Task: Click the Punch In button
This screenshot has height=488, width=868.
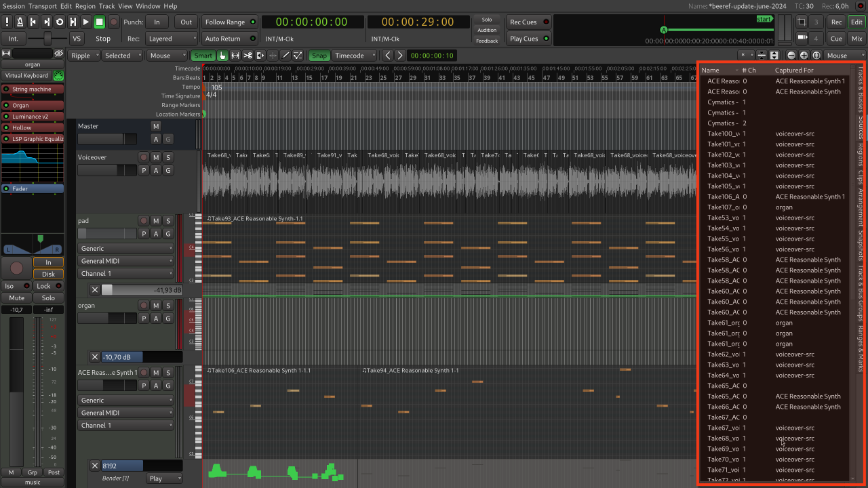Action: 157,22
